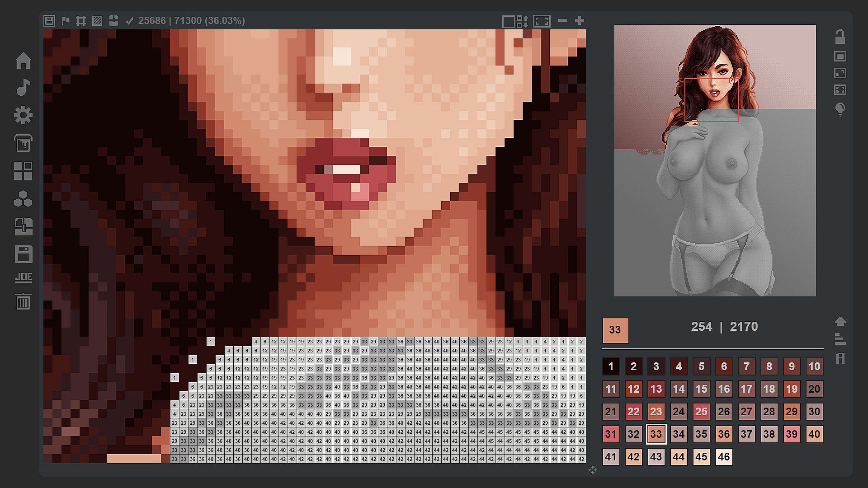Click the Home icon in left sidebar
This screenshot has height=488, width=868.
[23, 61]
